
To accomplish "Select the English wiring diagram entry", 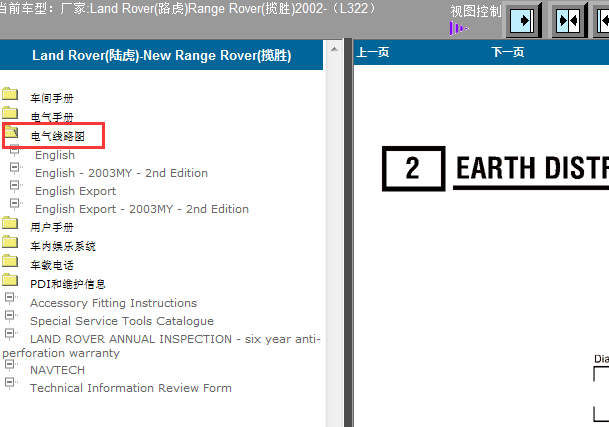I will pos(54,155).
